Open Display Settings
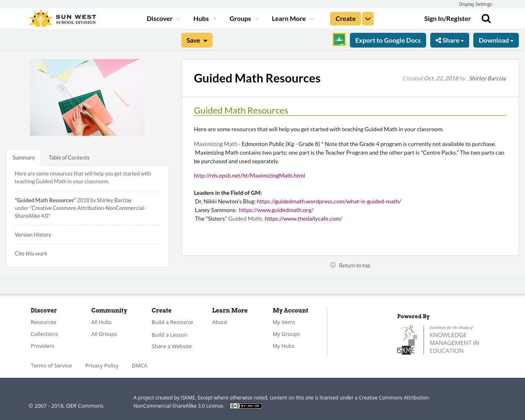This screenshot has height=420, width=525. coord(475,3)
